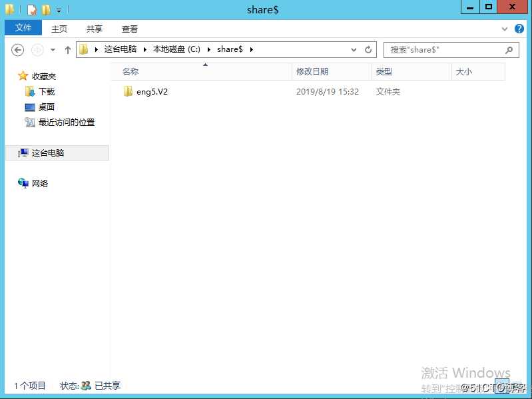Viewport: 532px width, 399px height.
Task: Expand the ribbon with the chevron
Action: click(505, 29)
